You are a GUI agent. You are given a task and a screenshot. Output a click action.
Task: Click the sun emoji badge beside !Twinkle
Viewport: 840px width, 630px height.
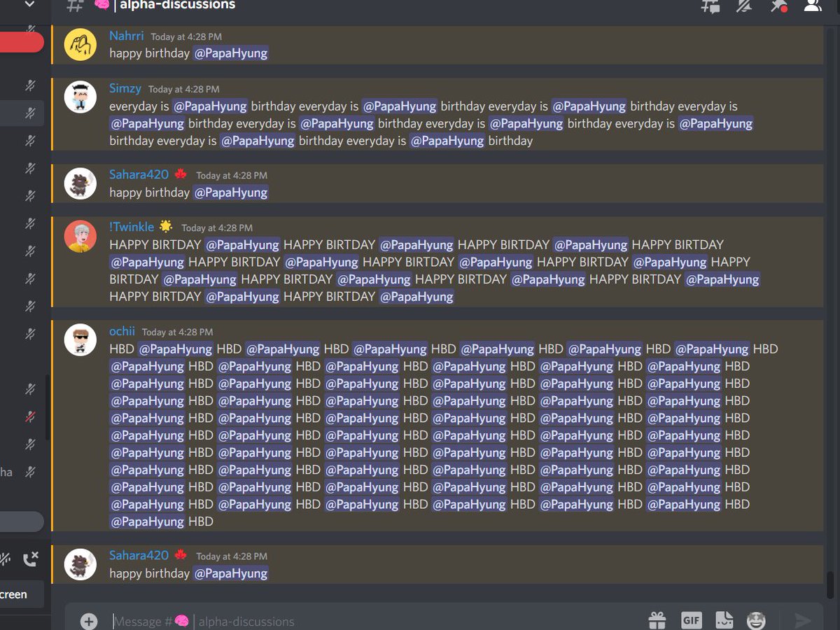pyautogui.click(x=166, y=226)
